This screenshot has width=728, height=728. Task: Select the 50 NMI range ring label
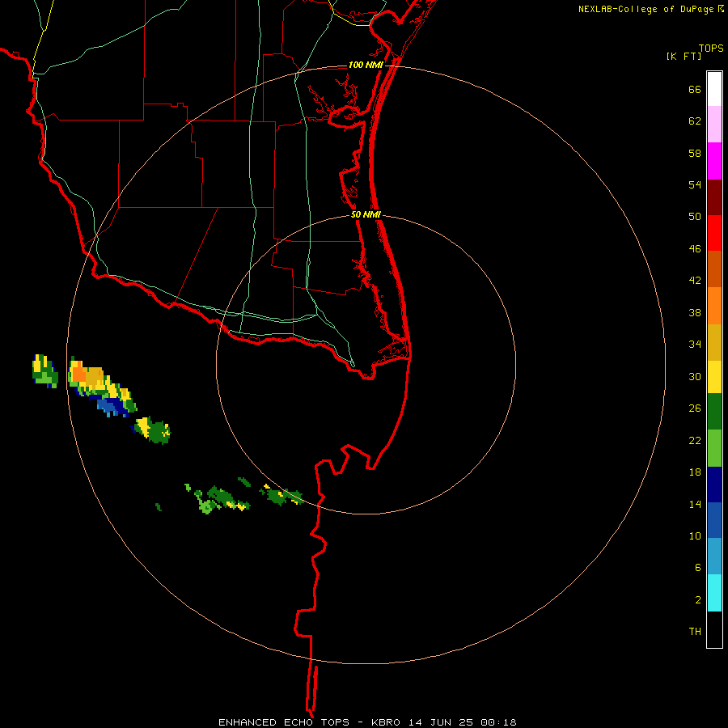pos(366,214)
